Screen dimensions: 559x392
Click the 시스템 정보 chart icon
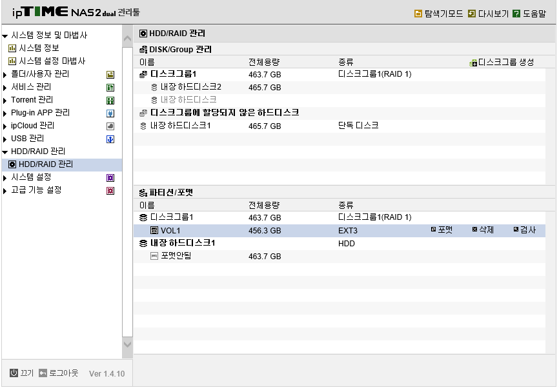pyautogui.click(x=12, y=48)
